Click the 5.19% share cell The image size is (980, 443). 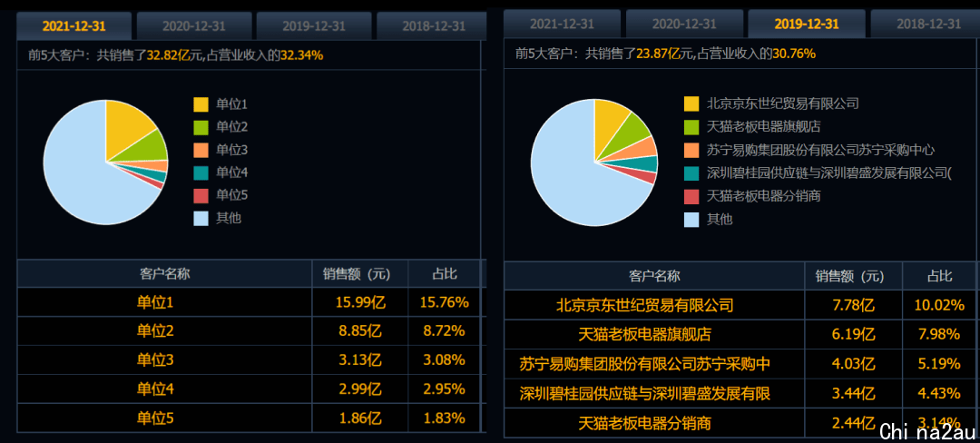tap(939, 364)
